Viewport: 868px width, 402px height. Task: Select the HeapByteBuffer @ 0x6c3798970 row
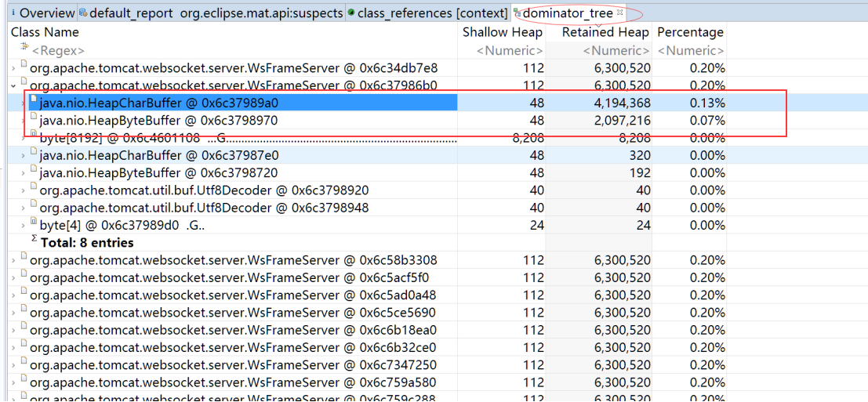[158, 121]
